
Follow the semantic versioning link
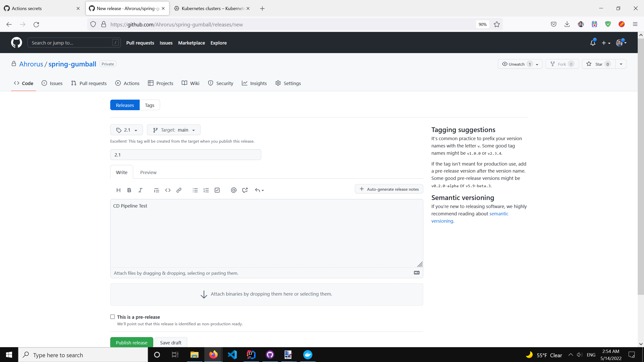(499, 214)
